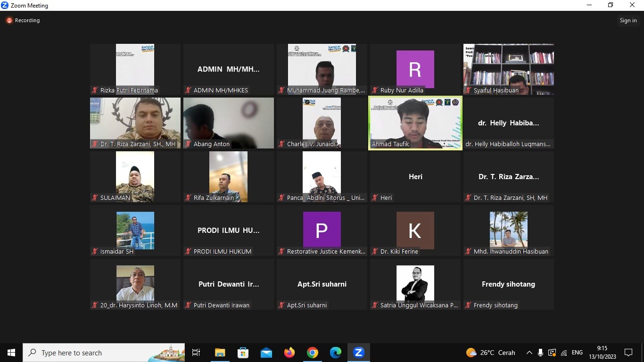Open Microsoft Edge from the taskbar
The width and height of the screenshot is (644, 362).
click(335, 353)
